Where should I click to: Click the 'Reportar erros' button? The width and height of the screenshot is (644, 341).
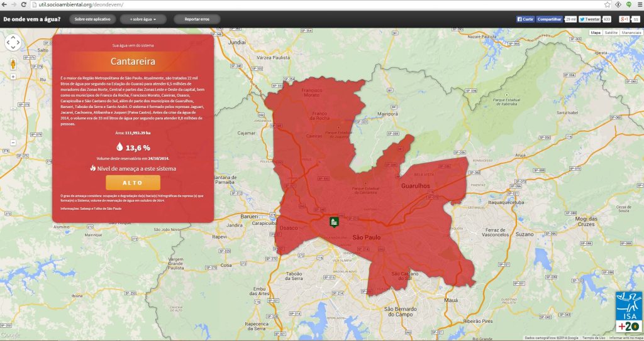(197, 19)
